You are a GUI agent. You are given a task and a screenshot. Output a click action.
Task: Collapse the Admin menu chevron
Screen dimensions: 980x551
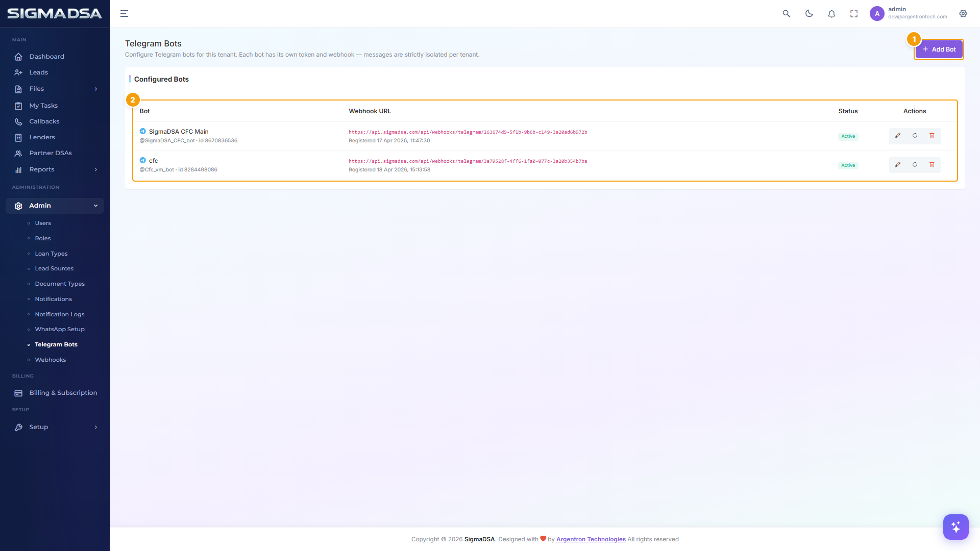pos(95,206)
